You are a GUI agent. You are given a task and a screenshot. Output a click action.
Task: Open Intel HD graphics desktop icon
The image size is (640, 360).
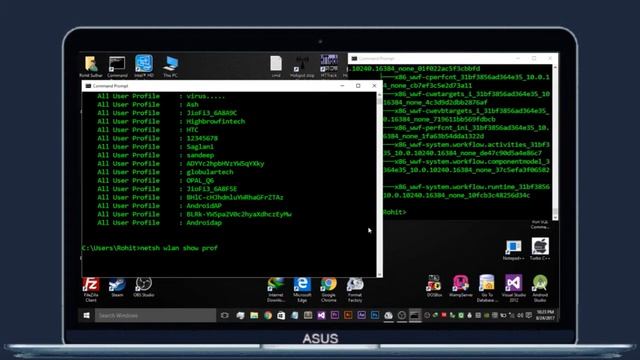click(144, 66)
